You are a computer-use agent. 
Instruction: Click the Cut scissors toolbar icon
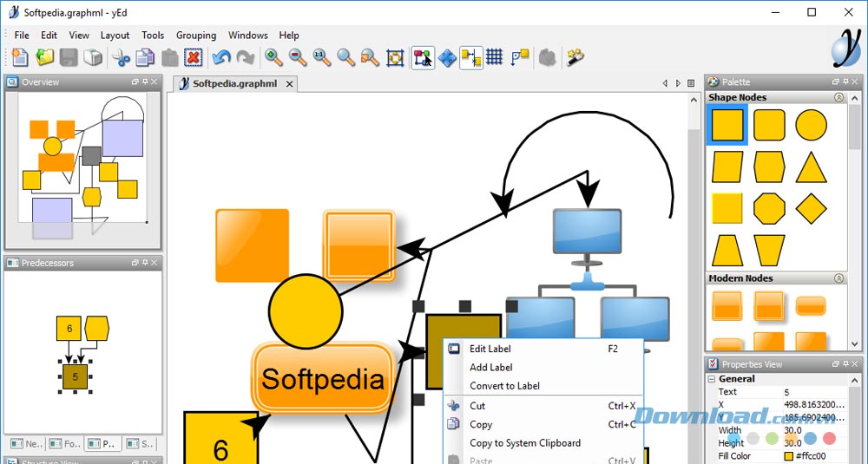[121, 58]
